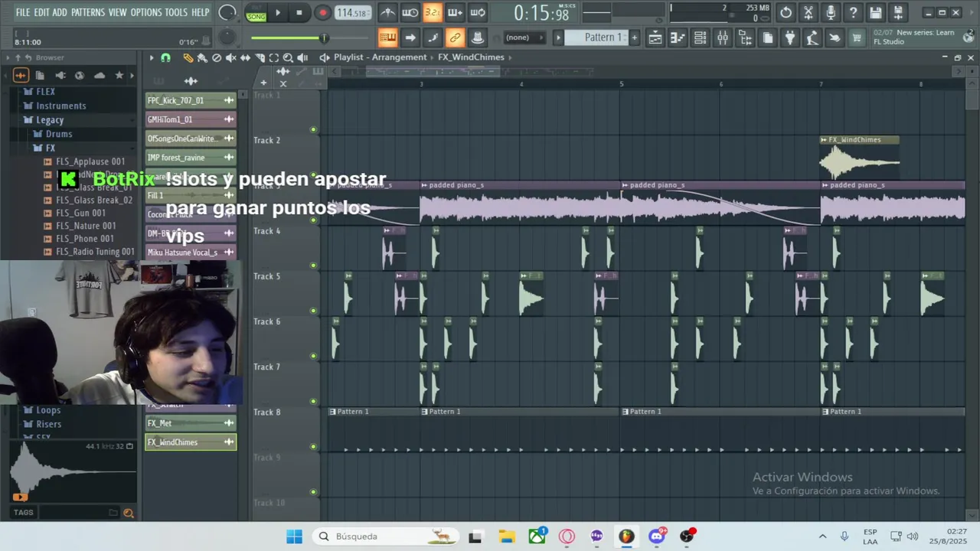Collapse the FX folder in Browser
Viewport: 980px width, 551px height.
coord(50,148)
